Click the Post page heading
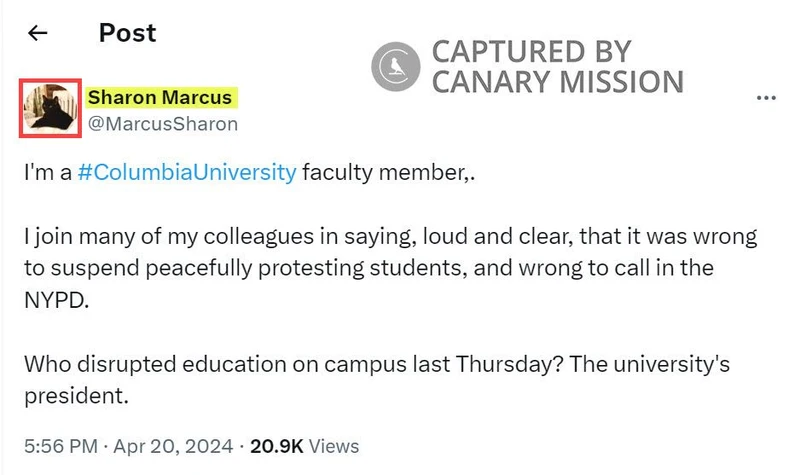800x475 pixels. [x=127, y=33]
